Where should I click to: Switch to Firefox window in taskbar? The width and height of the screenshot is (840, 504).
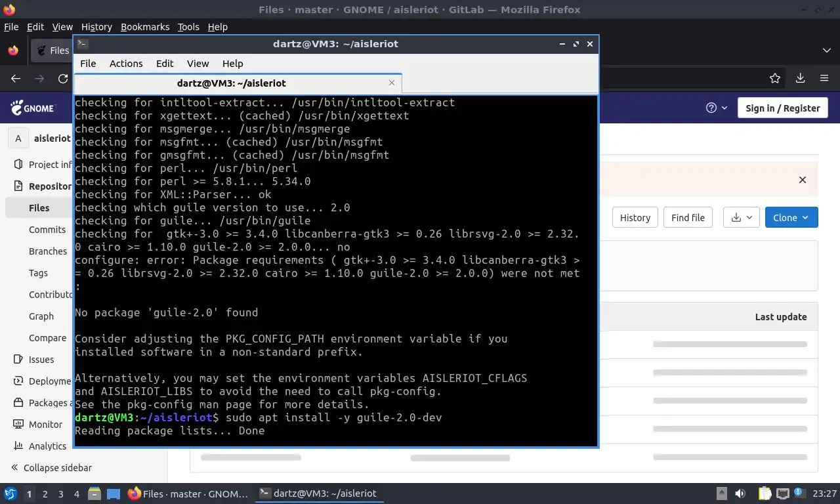click(x=188, y=493)
